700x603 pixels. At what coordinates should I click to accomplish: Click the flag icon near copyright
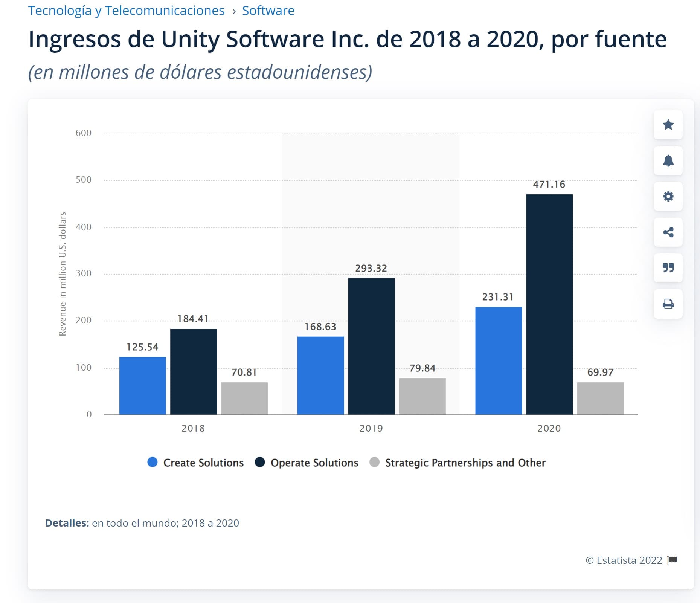click(672, 560)
